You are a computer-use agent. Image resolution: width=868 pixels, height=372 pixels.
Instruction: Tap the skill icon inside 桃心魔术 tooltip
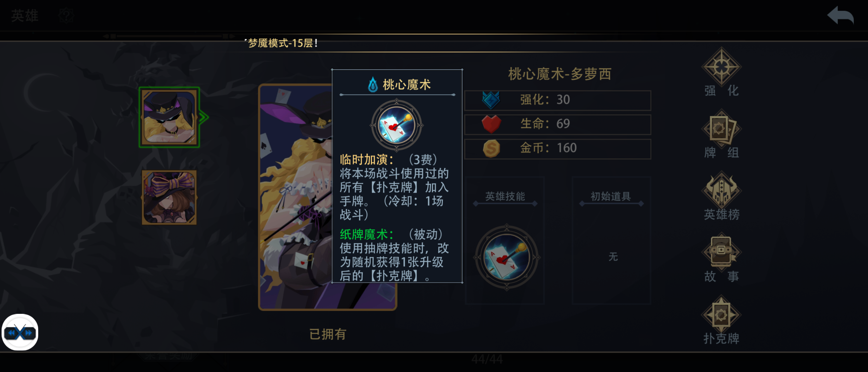point(397,125)
